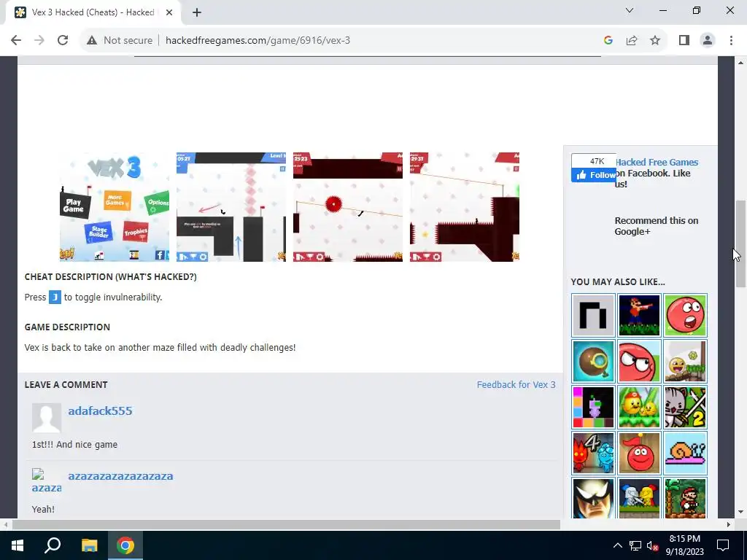This screenshot has width=747, height=560.
Task: Open the cat with sword game thumbnail
Action: pos(686,407)
